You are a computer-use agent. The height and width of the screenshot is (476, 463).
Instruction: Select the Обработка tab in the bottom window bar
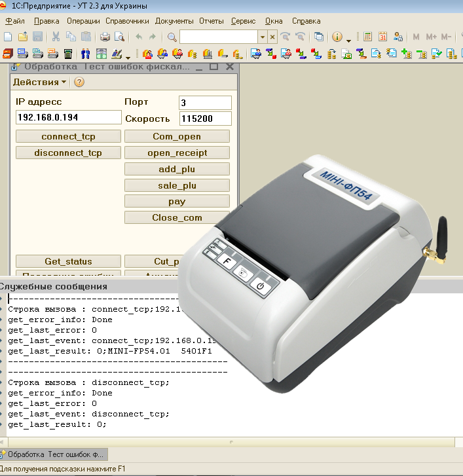point(54,454)
